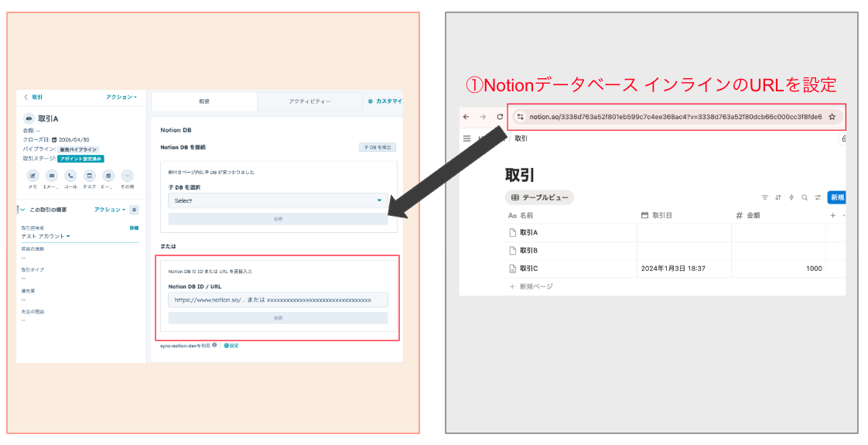Viewport: 868px width, 445px height.
Task: Click 接続 button below the Select dropdown
Action: (278, 219)
